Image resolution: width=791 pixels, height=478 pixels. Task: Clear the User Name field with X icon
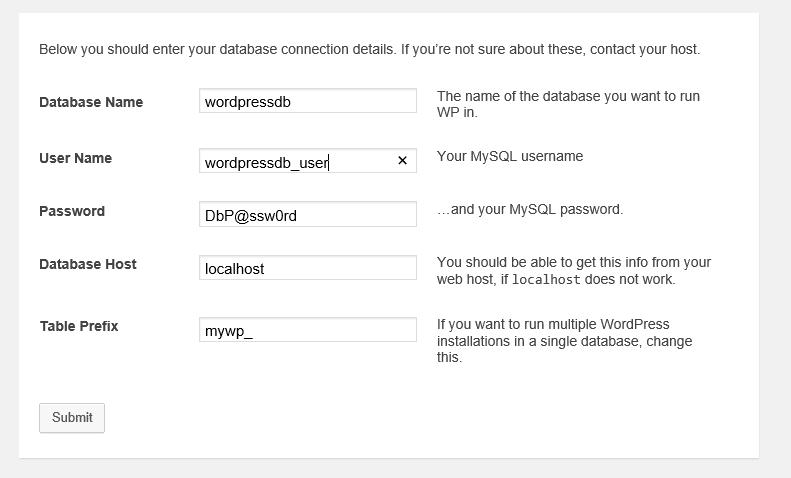(402, 160)
